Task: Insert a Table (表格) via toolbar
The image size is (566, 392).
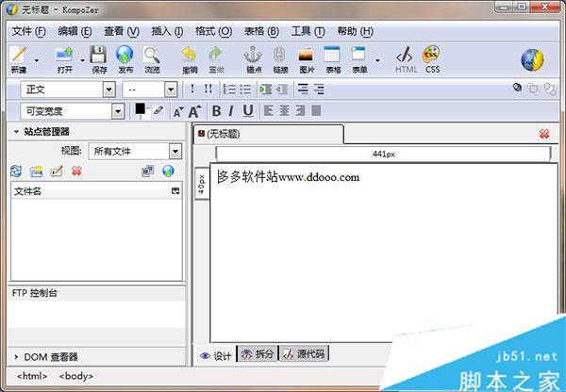Action: [x=332, y=59]
